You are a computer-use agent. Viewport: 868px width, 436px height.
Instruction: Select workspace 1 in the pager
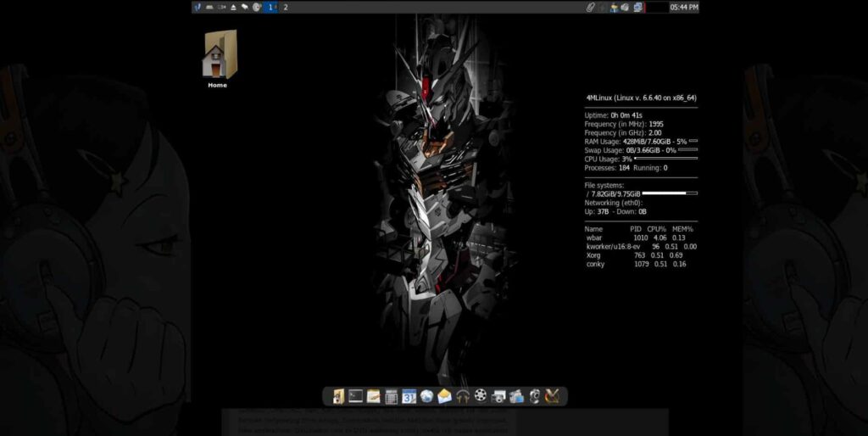pyautogui.click(x=271, y=7)
